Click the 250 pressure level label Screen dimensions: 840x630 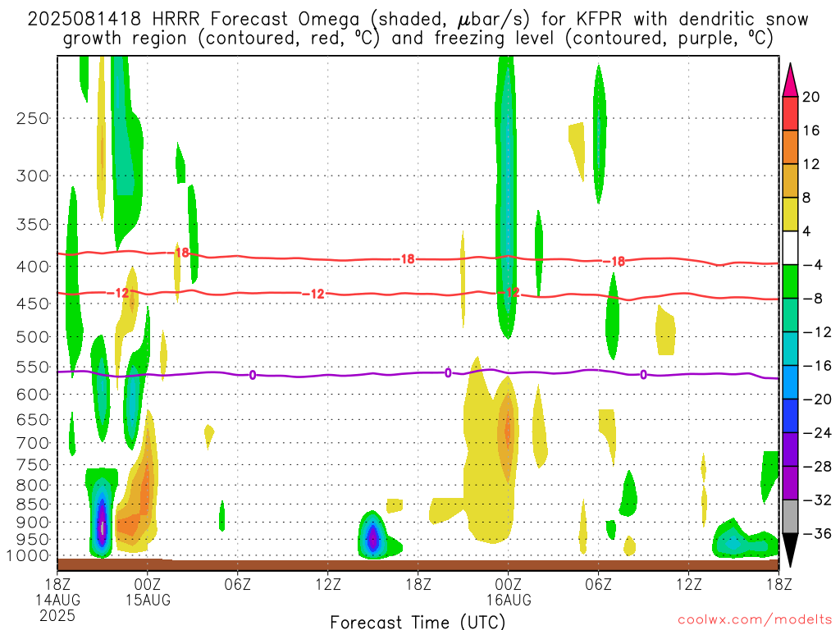coord(33,118)
